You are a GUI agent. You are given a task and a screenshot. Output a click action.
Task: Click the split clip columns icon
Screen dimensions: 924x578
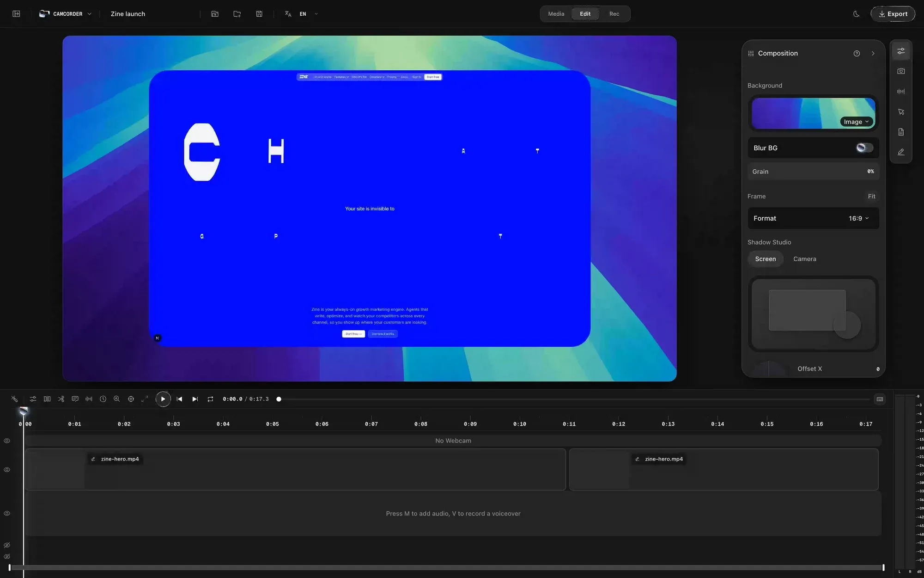coord(47,399)
